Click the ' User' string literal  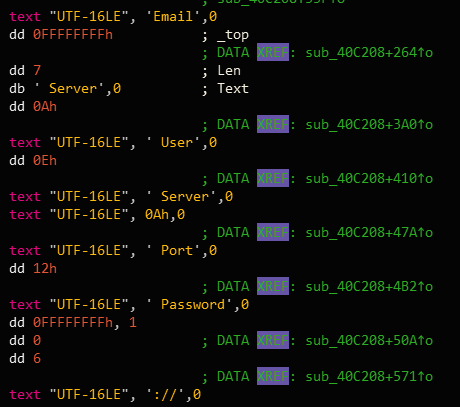coord(173,142)
